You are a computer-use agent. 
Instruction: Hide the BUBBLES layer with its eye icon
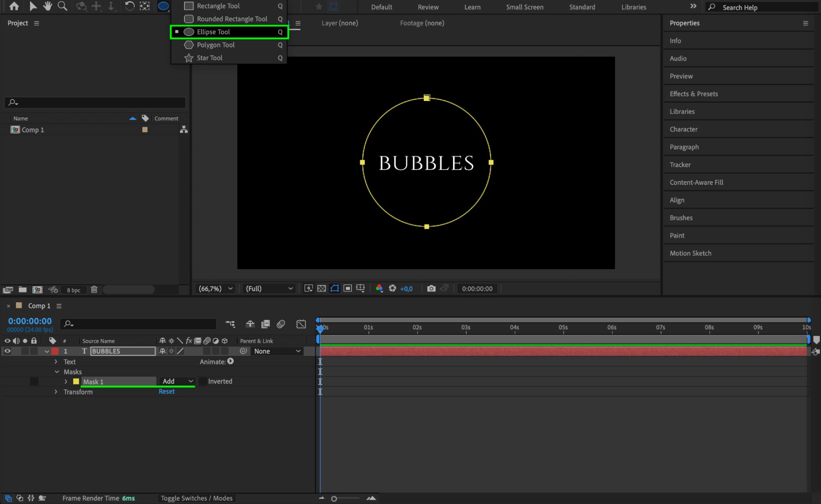(x=7, y=351)
